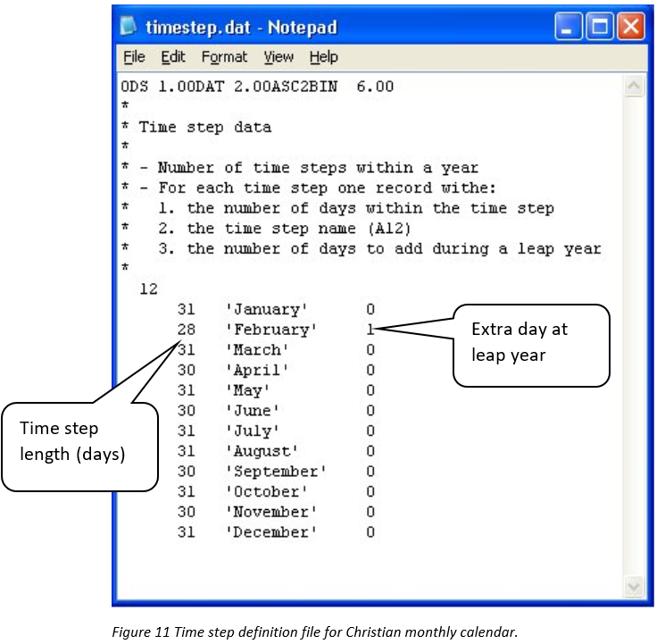The width and height of the screenshot is (665, 644).
Task: Click the 'June' month name
Action: pyautogui.click(x=253, y=411)
